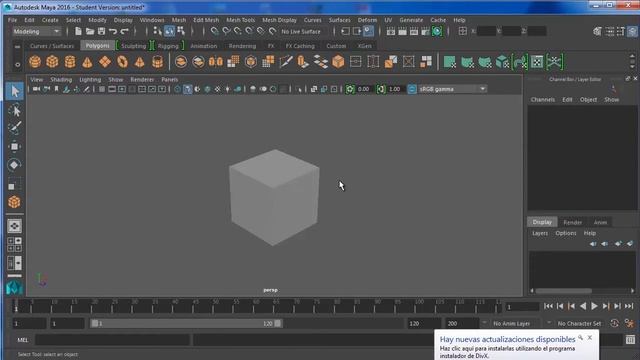Open the viewport Lighting menu
The width and height of the screenshot is (640, 360).
tap(90, 80)
